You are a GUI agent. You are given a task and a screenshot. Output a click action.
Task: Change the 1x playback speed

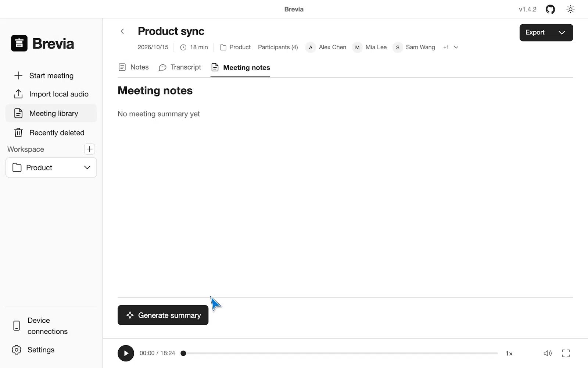click(x=509, y=353)
